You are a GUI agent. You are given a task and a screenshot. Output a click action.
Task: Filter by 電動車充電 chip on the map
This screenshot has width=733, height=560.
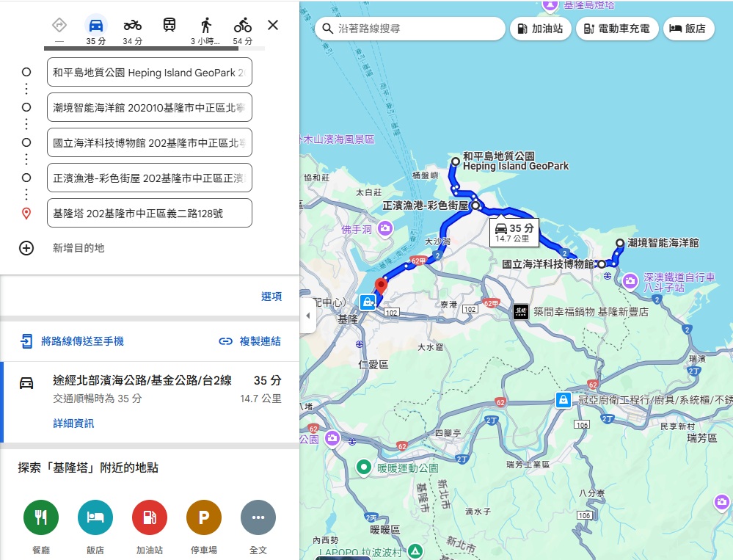(617, 29)
